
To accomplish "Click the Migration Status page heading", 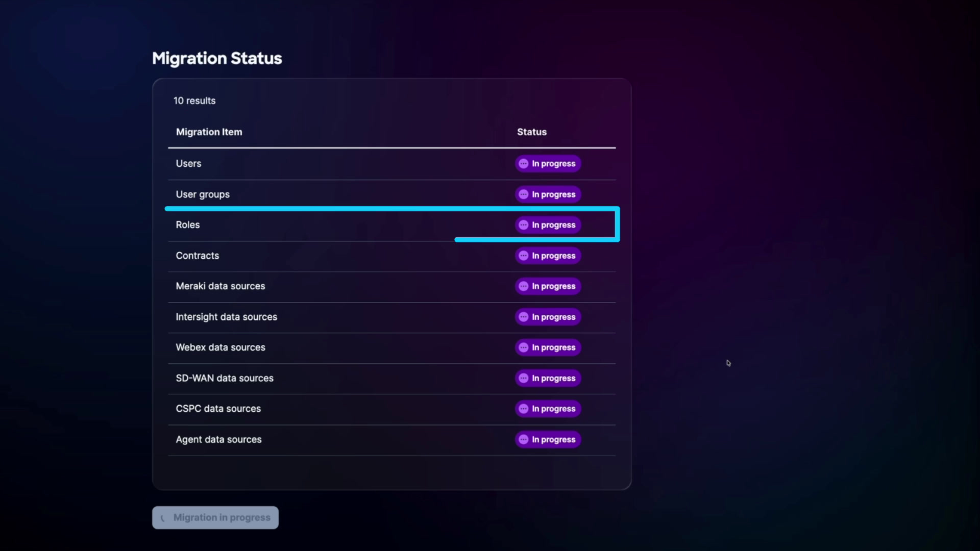I will click(x=217, y=58).
